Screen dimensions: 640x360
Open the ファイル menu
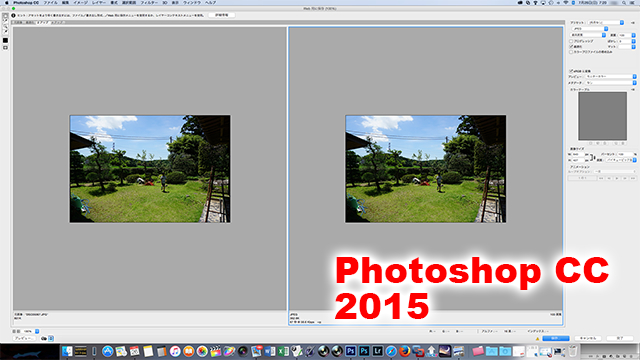click(x=51, y=2)
